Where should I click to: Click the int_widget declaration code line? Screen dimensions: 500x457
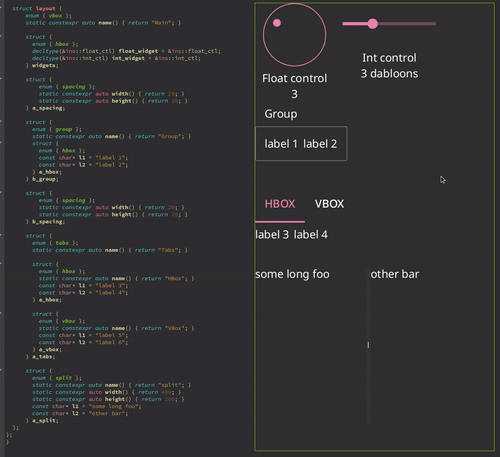(116, 58)
